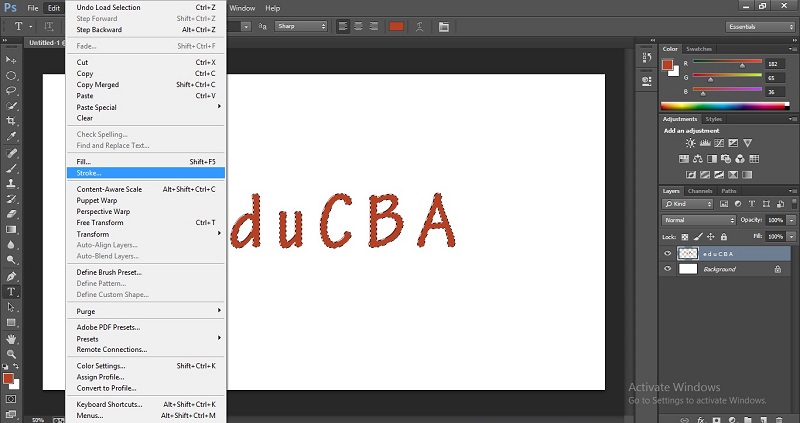Click the Levels adjustment icon
800x423 pixels.
(705, 143)
